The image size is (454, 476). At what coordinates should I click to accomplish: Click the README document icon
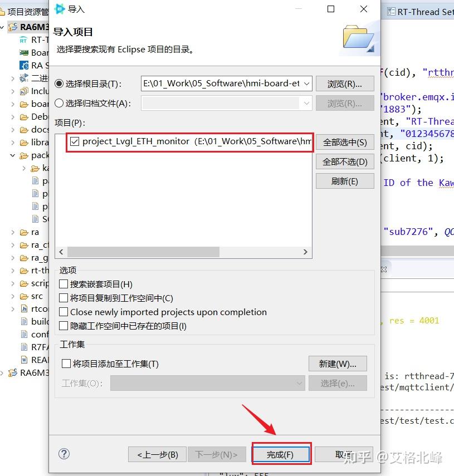(x=24, y=360)
